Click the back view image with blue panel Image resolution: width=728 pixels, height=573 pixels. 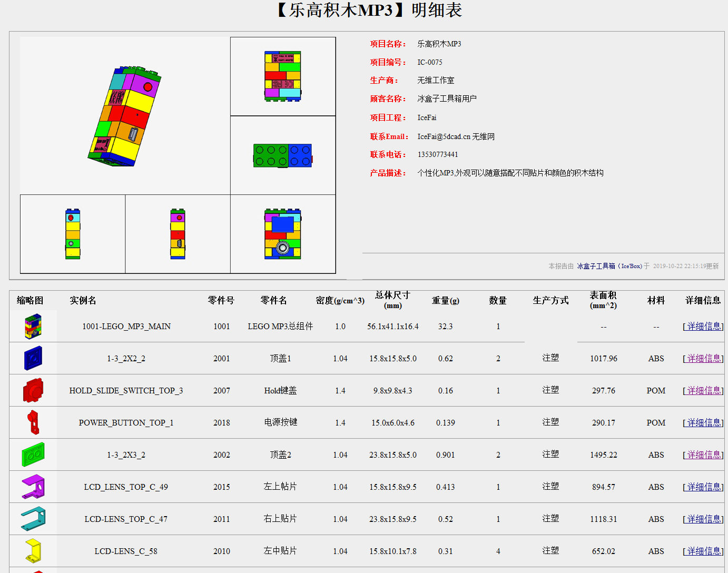[283, 234]
